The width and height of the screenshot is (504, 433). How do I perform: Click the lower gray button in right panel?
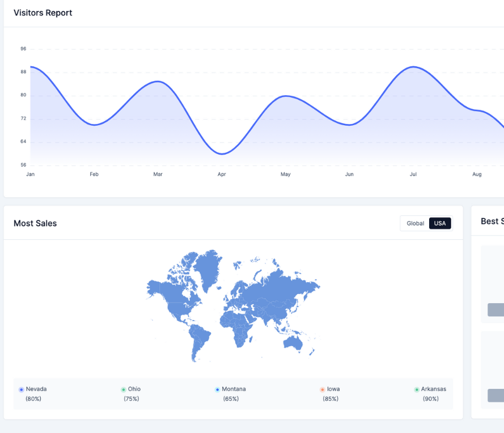point(495,396)
